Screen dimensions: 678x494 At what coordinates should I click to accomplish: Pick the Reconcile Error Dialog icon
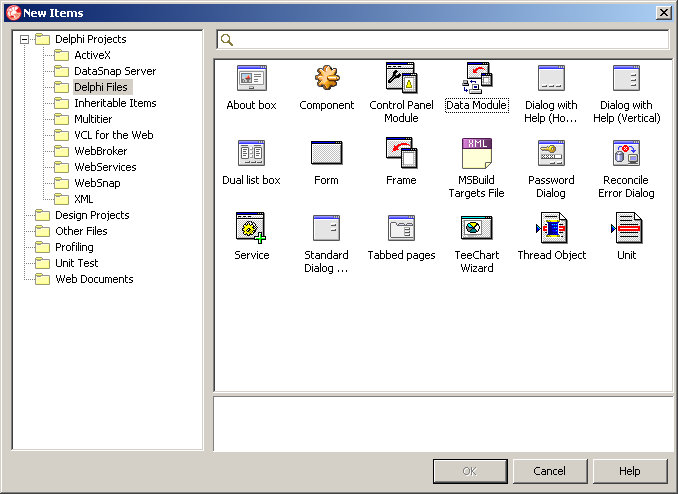626,153
